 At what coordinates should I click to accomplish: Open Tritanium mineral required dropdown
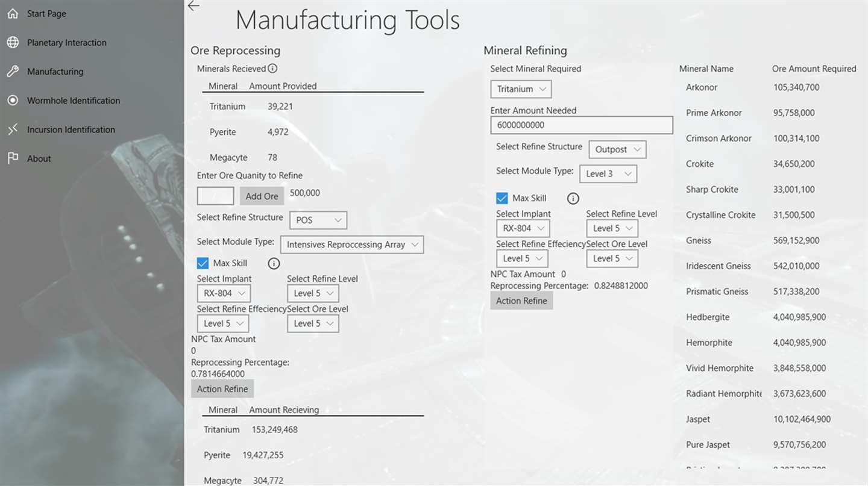[x=521, y=89]
